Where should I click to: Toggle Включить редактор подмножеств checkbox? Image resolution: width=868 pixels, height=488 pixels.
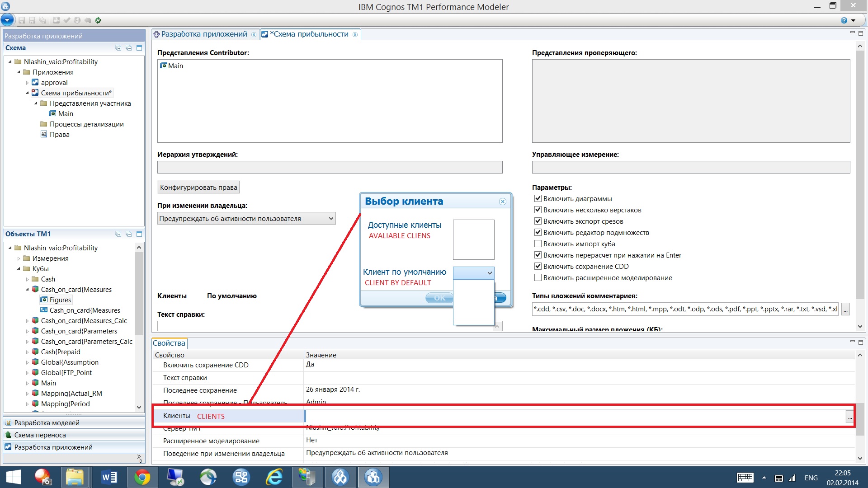[x=538, y=232]
